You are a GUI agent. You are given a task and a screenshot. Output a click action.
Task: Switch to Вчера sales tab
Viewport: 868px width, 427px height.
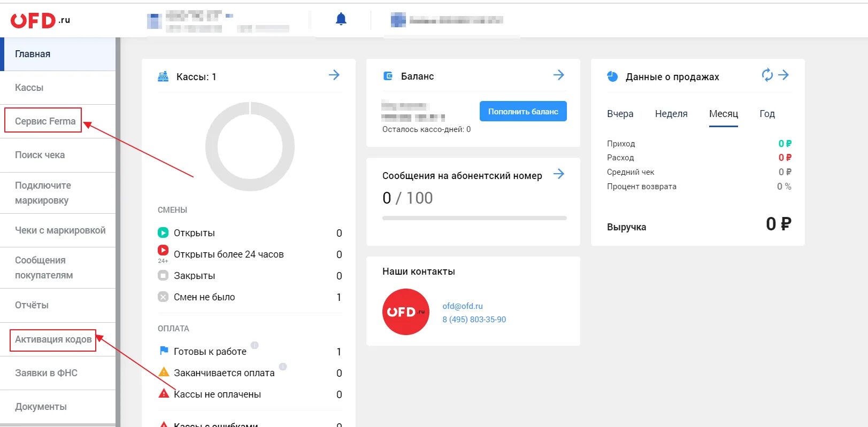(x=620, y=114)
